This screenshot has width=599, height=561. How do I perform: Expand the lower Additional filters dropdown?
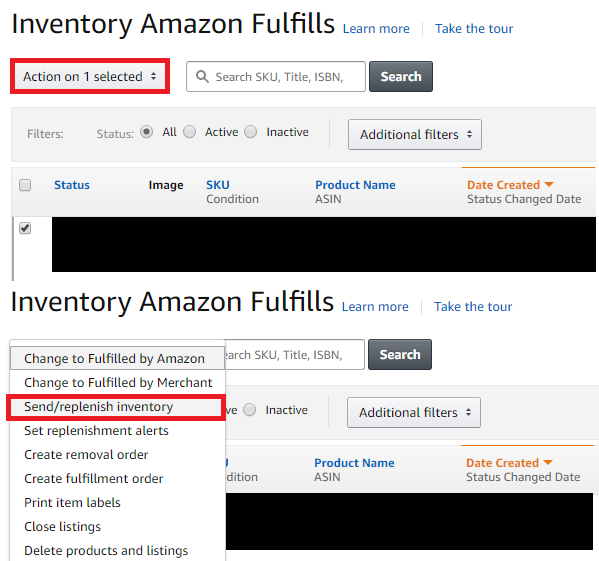(x=414, y=412)
